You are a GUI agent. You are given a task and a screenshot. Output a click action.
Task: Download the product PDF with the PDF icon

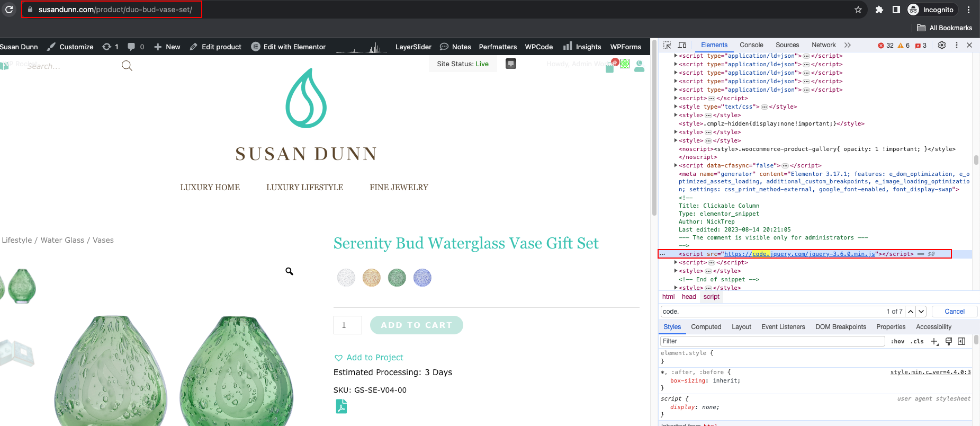(x=341, y=406)
